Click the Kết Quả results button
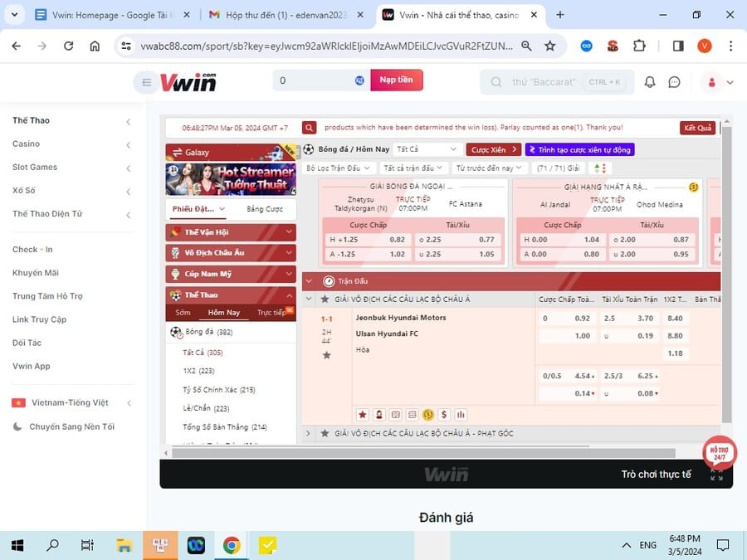The width and height of the screenshot is (747, 560). [x=697, y=128]
